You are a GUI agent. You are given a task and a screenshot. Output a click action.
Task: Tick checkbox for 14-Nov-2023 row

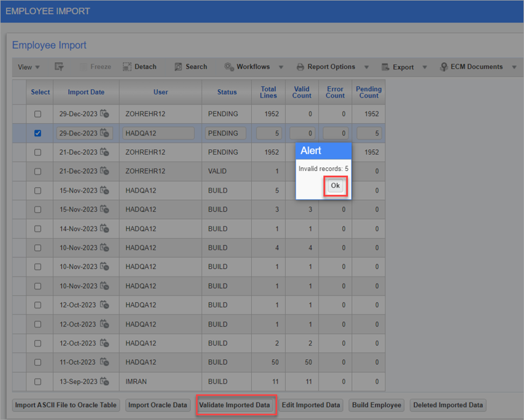point(38,229)
